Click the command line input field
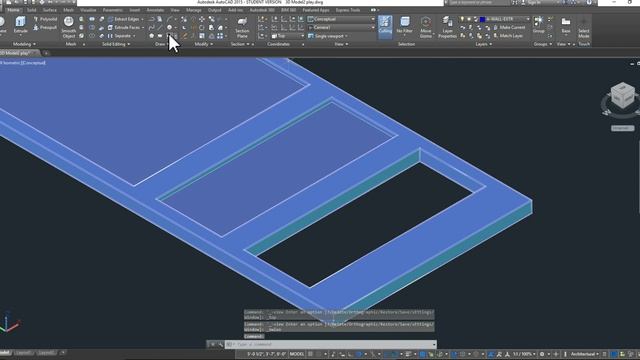640x360 pixels. (x=331, y=344)
